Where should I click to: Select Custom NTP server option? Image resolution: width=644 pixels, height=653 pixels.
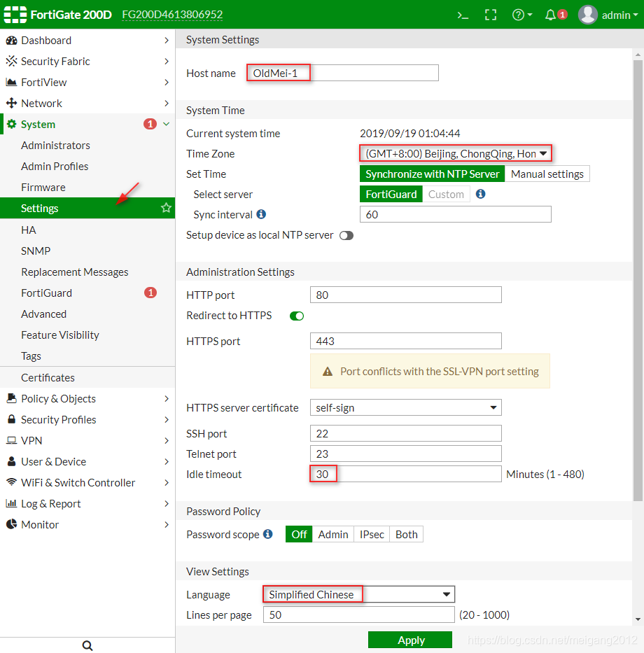coord(446,195)
